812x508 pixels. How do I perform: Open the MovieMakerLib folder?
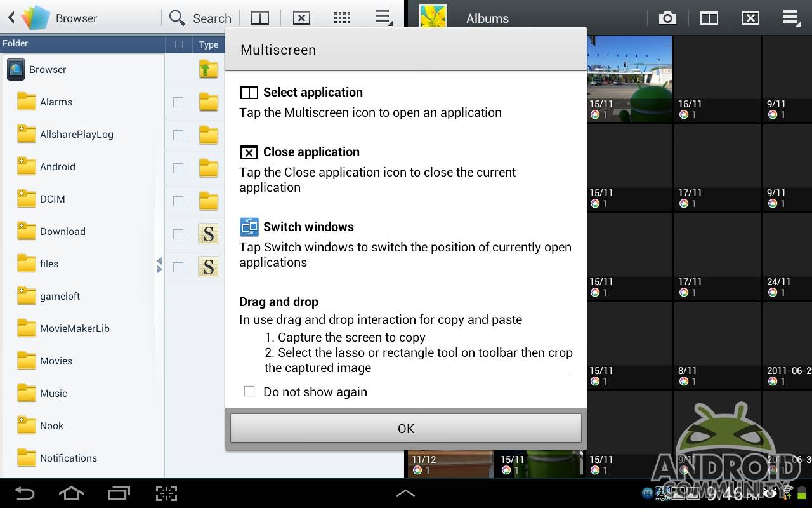coord(63,328)
